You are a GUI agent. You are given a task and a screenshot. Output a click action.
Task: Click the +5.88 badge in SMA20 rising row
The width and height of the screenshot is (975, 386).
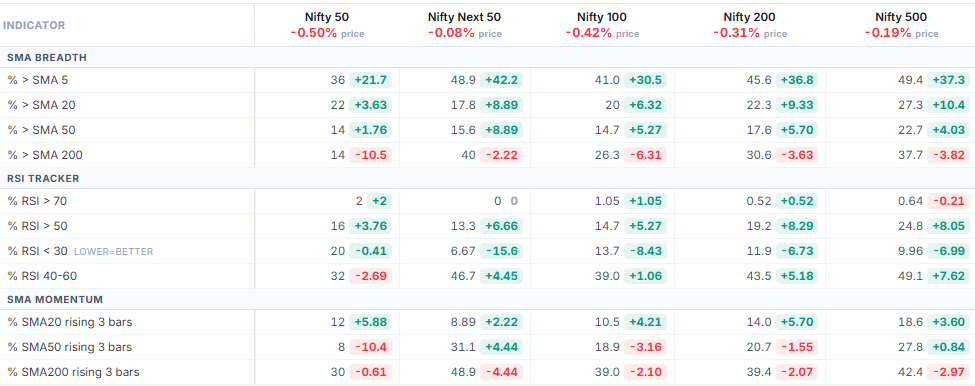tap(371, 323)
